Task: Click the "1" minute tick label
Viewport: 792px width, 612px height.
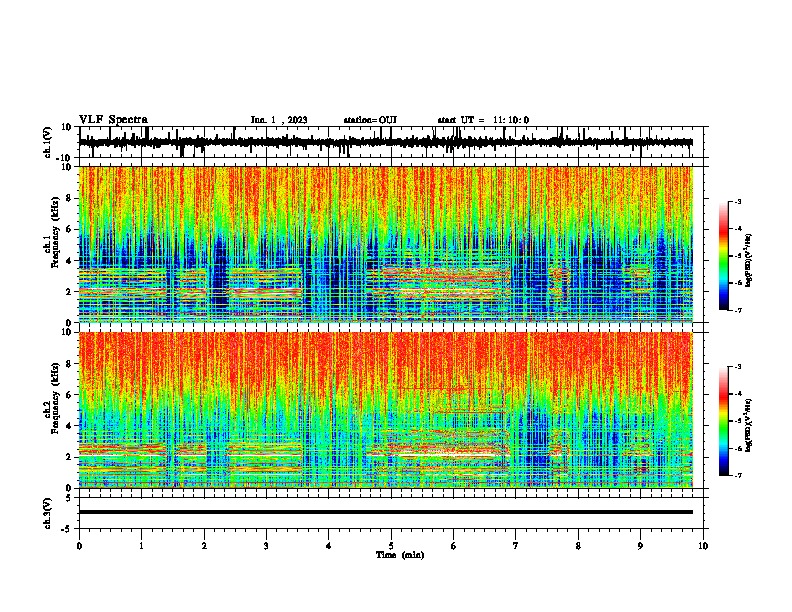Action: click(x=142, y=546)
